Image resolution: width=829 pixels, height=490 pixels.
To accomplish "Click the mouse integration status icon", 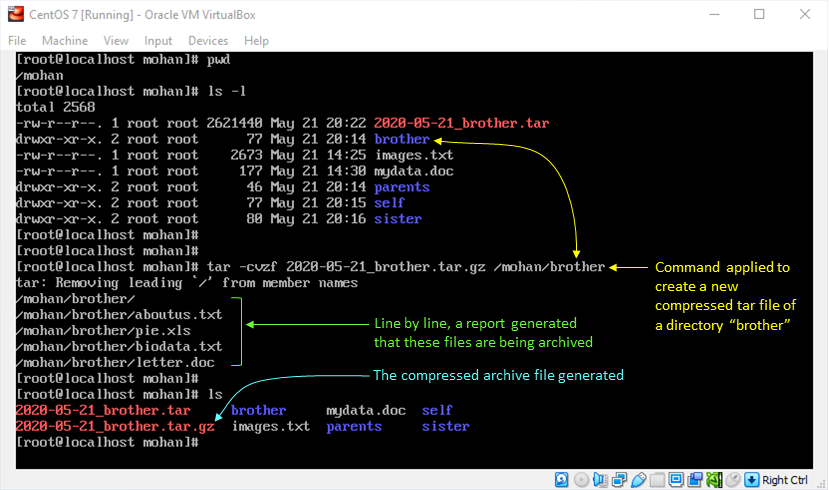I will point(733,479).
